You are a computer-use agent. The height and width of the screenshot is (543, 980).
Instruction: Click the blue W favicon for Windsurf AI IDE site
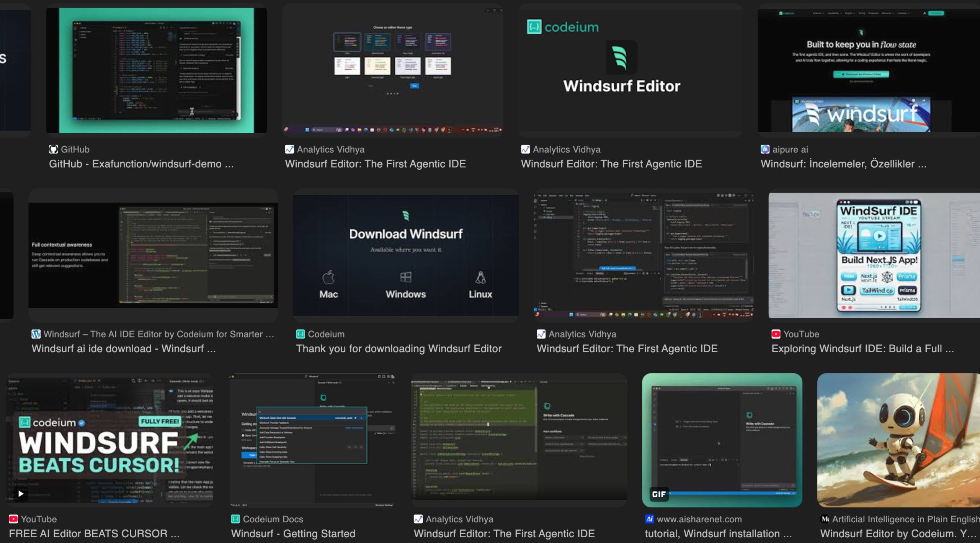pyautogui.click(x=36, y=334)
